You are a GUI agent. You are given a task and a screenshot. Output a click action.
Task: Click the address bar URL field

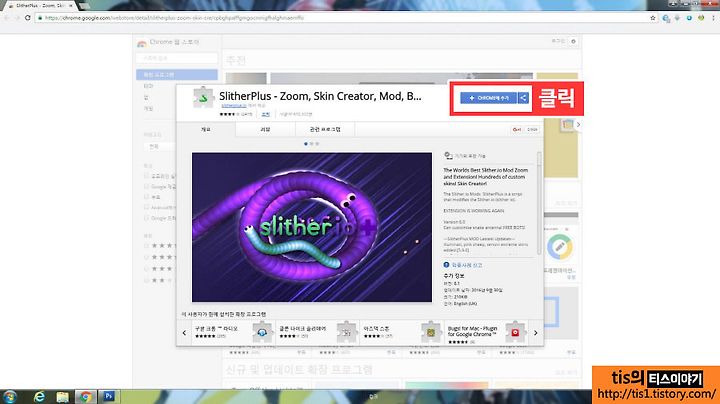[344, 18]
